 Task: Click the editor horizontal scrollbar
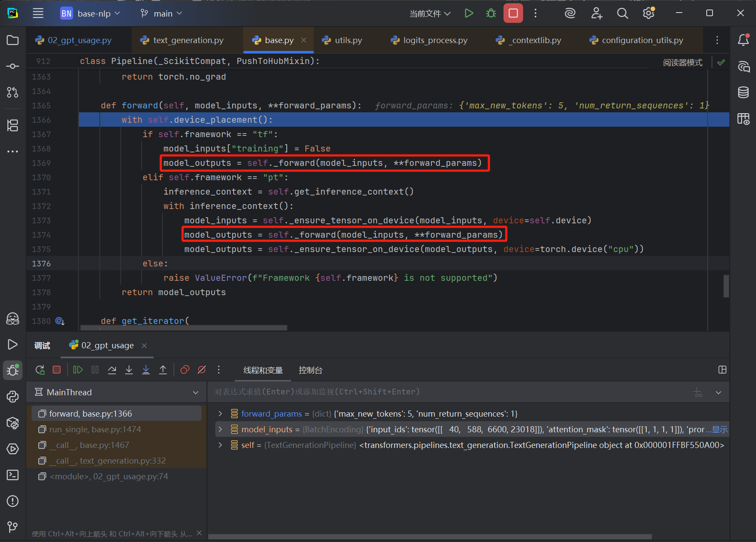[184, 328]
